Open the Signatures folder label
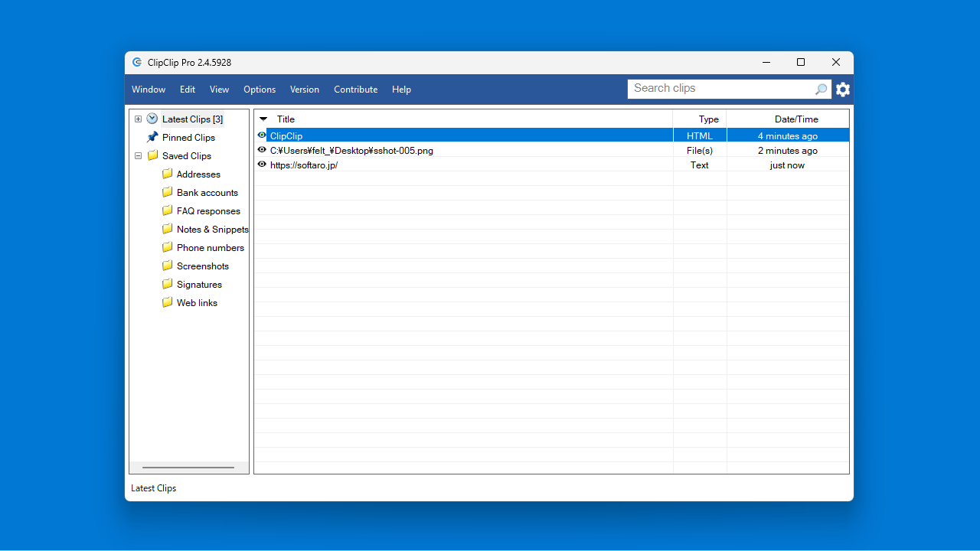This screenshot has height=551, width=980. [x=199, y=284]
